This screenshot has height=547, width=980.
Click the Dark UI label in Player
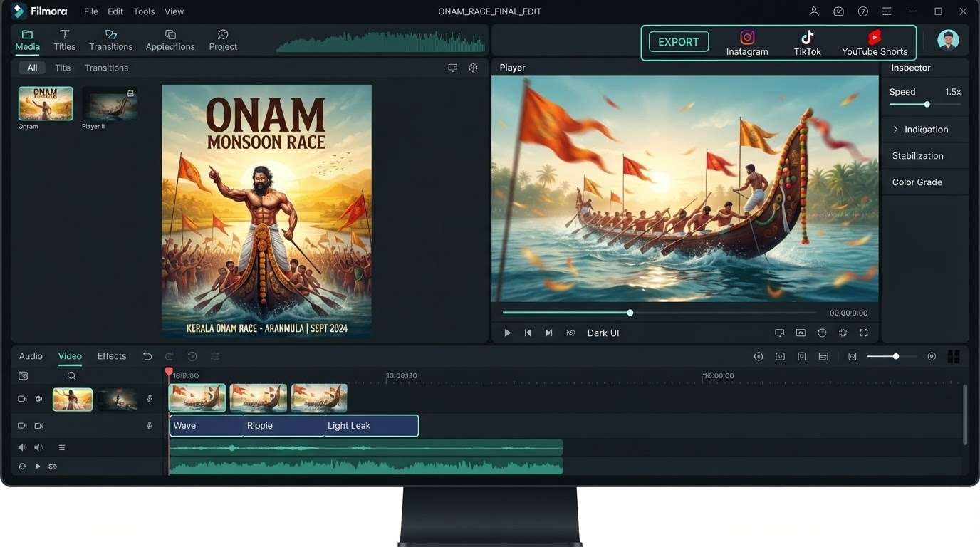coord(603,333)
